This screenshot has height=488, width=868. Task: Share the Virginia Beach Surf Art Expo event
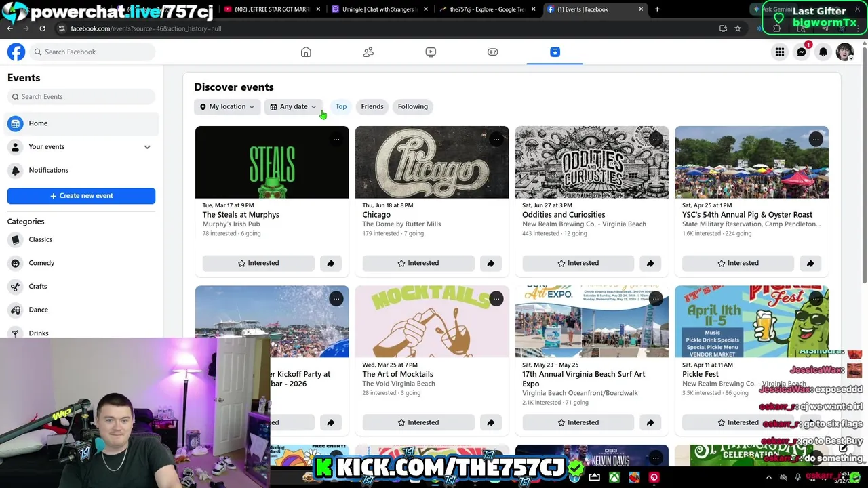650,422
